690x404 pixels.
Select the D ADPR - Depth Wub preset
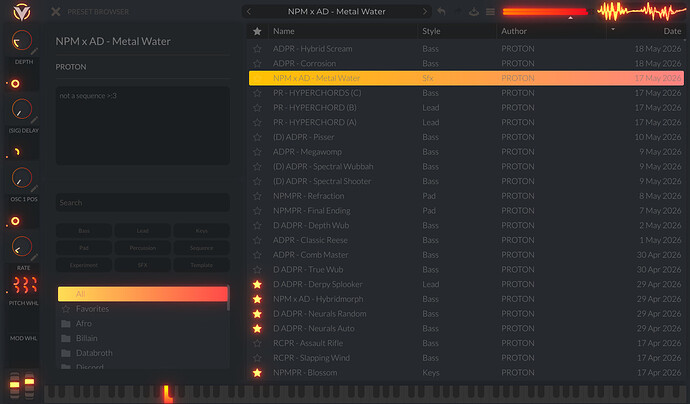pos(466,225)
